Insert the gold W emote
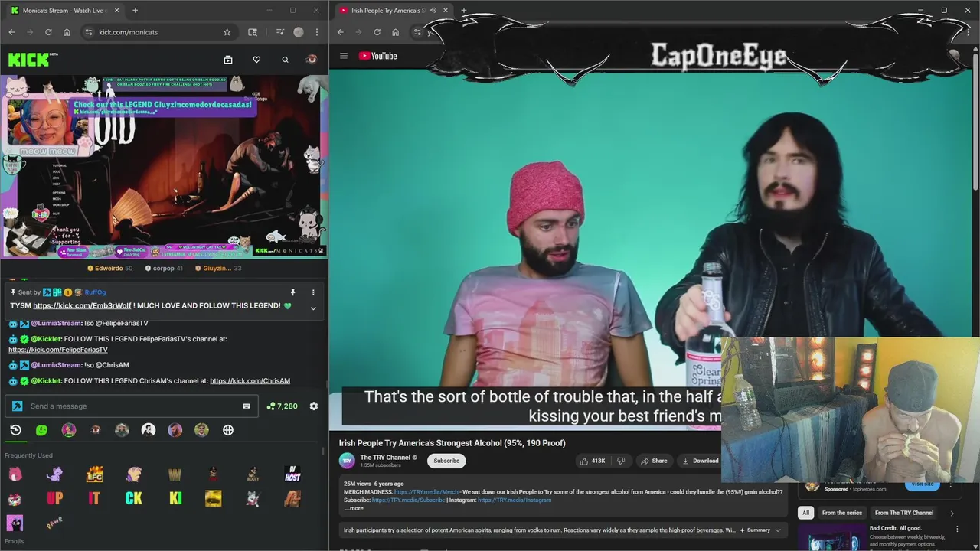 click(175, 474)
